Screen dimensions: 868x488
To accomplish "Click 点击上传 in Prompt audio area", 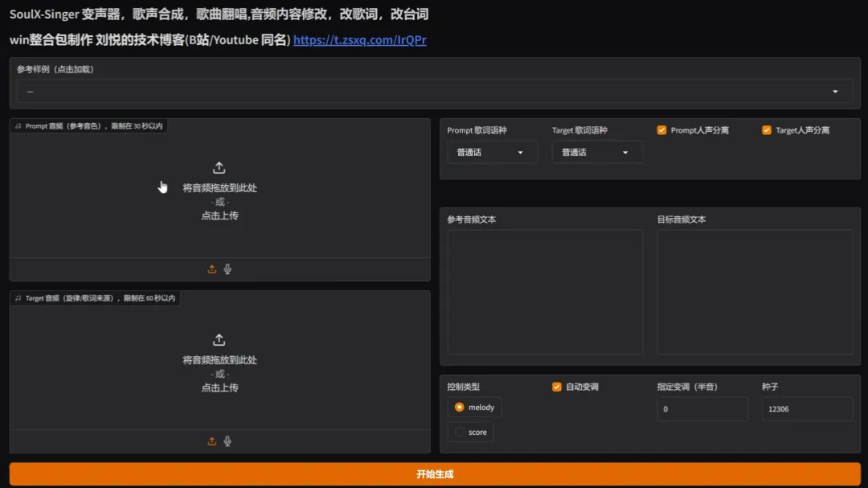I will pos(219,215).
